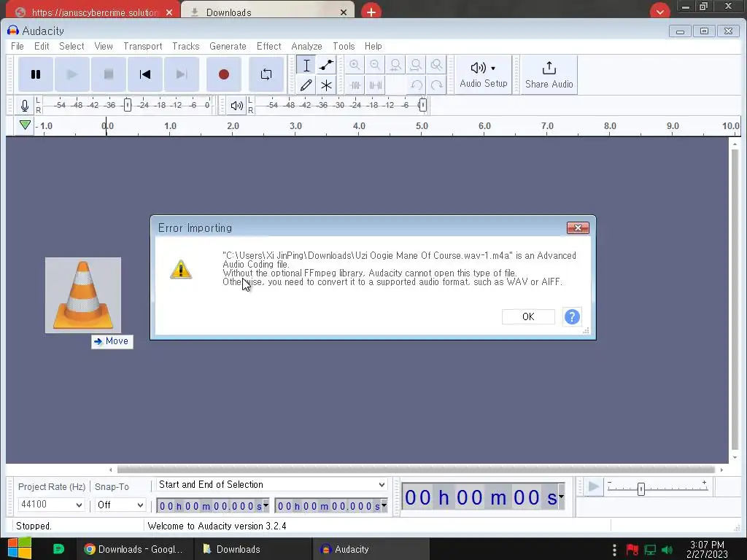The width and height of the screenshot is (747, 560).
Task: Select the Selection (I-beam) tool
Action: tap(306, 65)
